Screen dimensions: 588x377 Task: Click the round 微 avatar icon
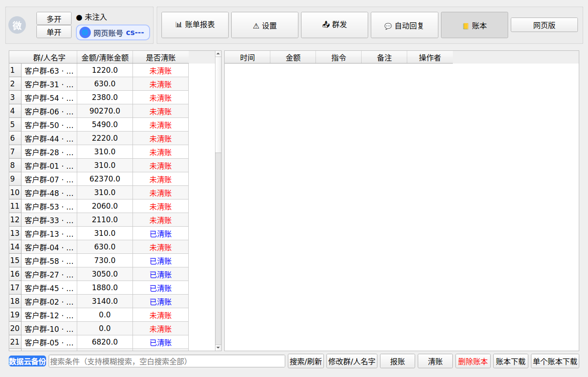point(17,25)
